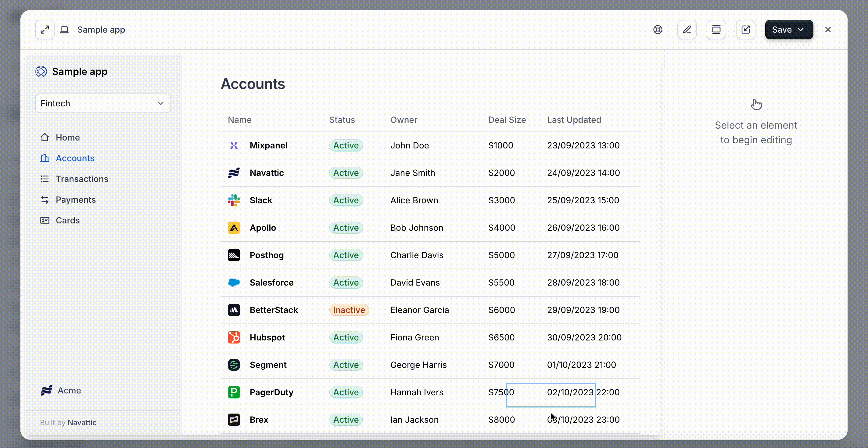The image size is (868, 448).
Task: Click the Slack logo icon in table
Action: coord(234,200)
